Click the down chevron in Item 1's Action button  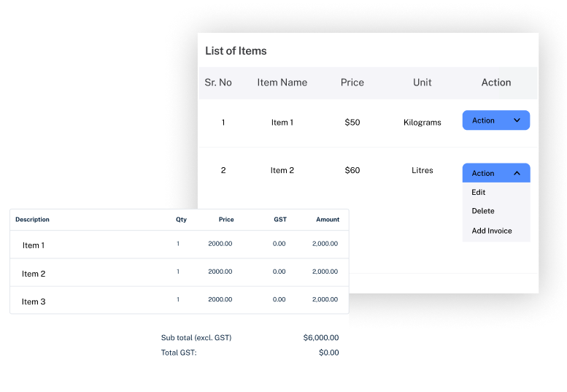click(x=517, y=120)
